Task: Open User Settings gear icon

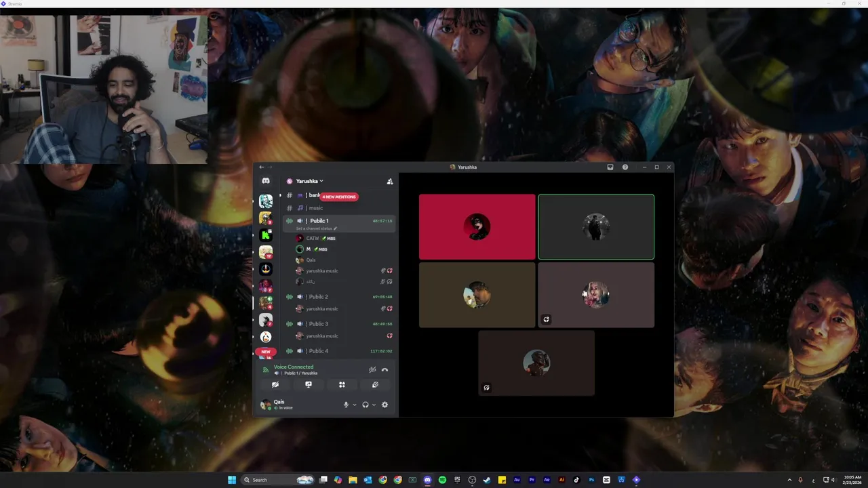Action: (384, 405)
